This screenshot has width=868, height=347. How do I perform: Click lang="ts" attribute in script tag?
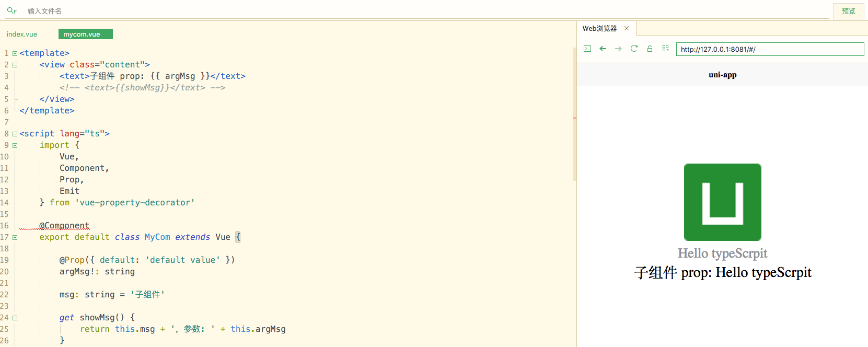82,133
